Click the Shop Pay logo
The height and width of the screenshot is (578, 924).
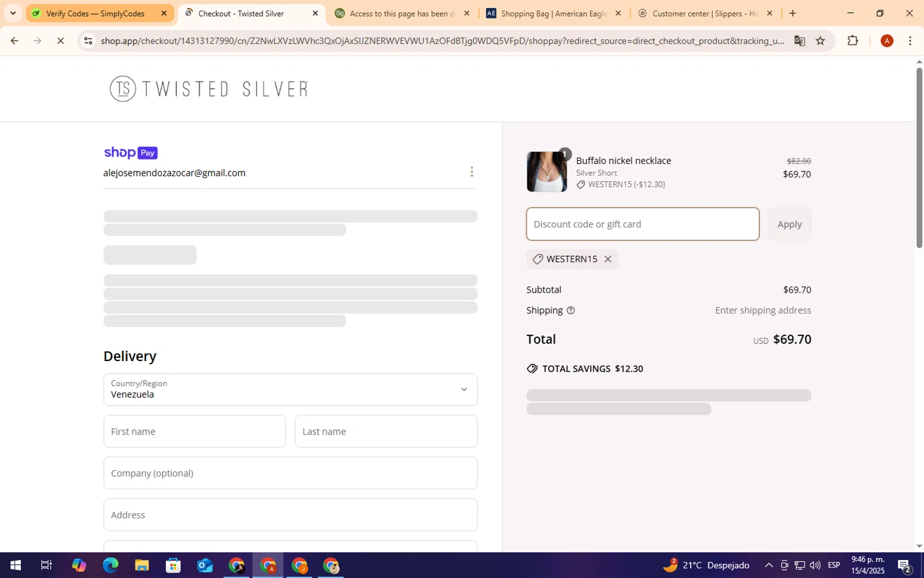pos(131,153)
